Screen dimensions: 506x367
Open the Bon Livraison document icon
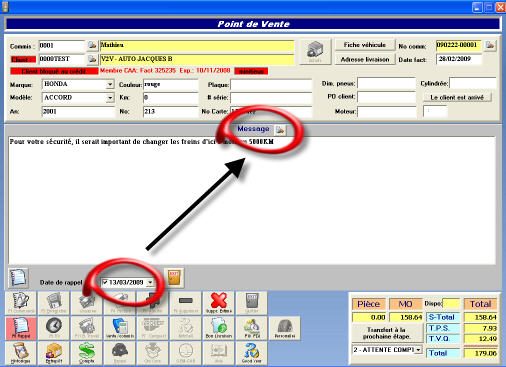(x=218, y=328)
